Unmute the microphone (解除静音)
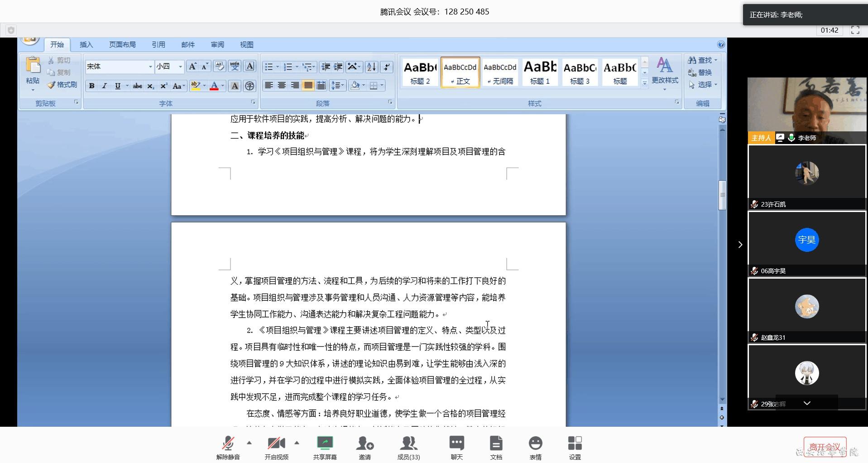The image size is (868, 463). pos(228,443)
